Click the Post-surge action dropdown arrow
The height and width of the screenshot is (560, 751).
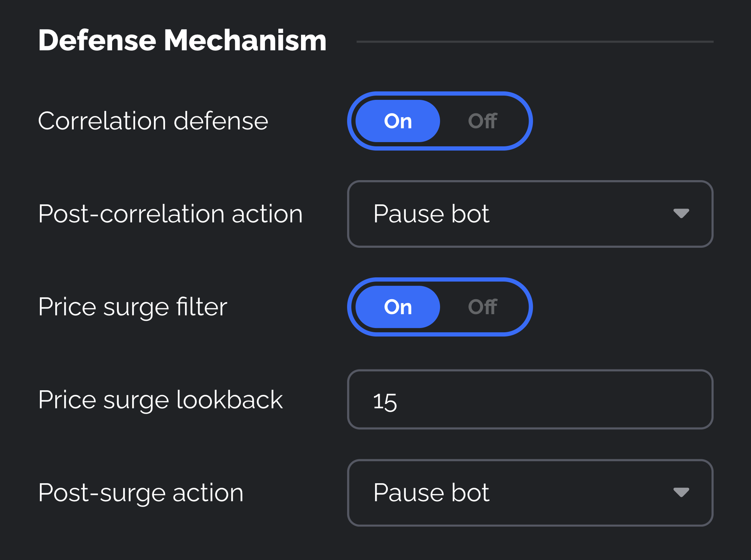(681, 492)
